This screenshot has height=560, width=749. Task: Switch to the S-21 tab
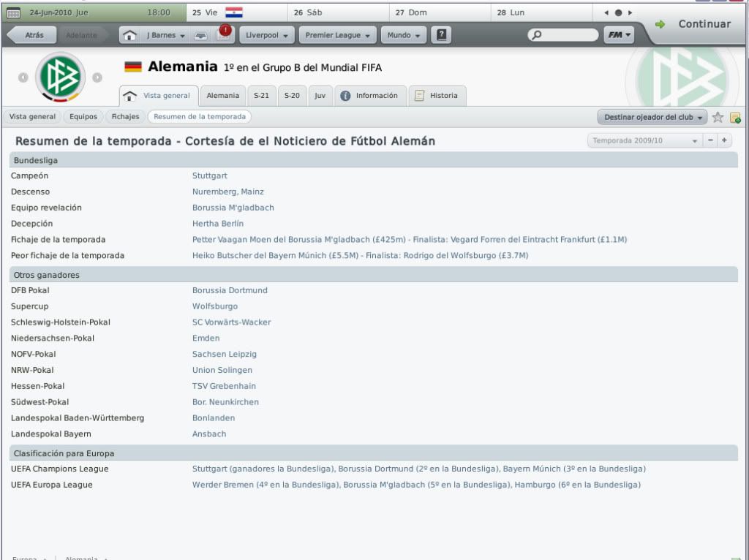tap(261, 96)
